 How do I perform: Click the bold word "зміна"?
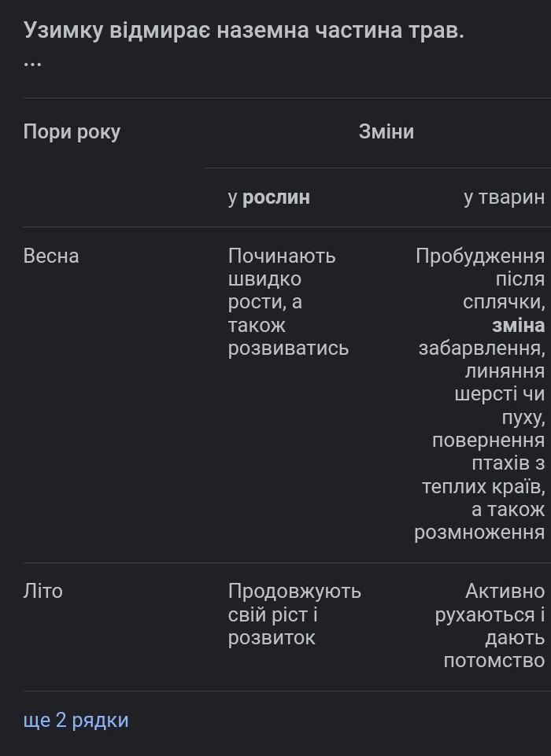518,325
